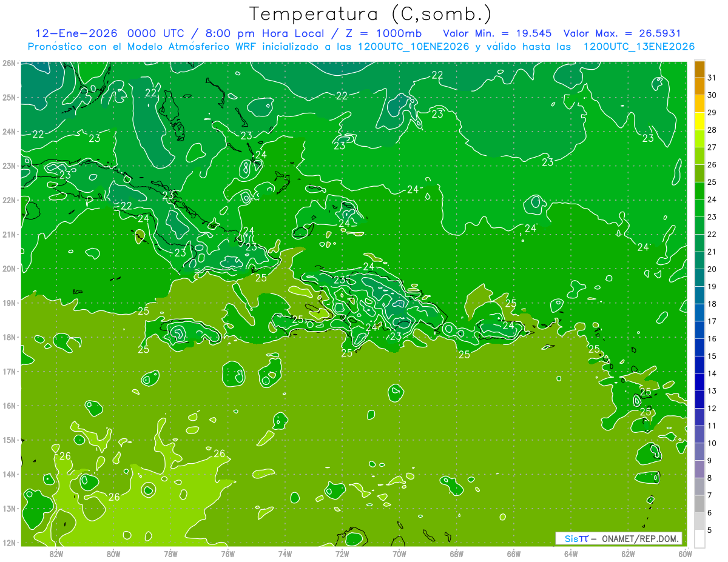
Task: Click legend value "31" on the color bar
Action: tap(712, 77)
